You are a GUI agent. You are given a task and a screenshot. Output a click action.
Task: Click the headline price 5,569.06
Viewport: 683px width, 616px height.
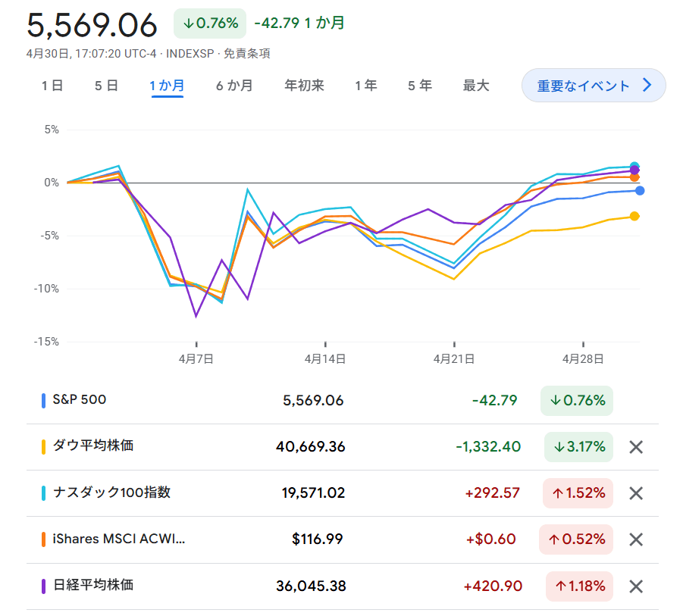pos(92,25)
